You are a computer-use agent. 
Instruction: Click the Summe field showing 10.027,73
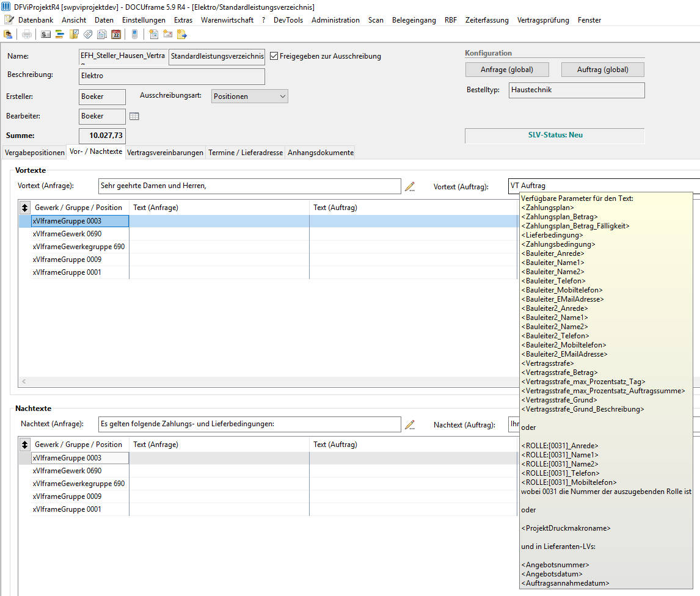coord(102,136)
